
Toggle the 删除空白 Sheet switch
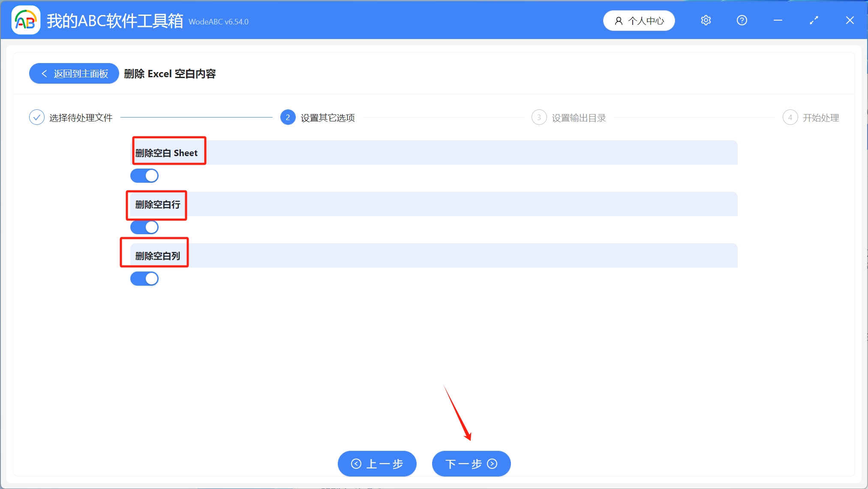[144, 176]
